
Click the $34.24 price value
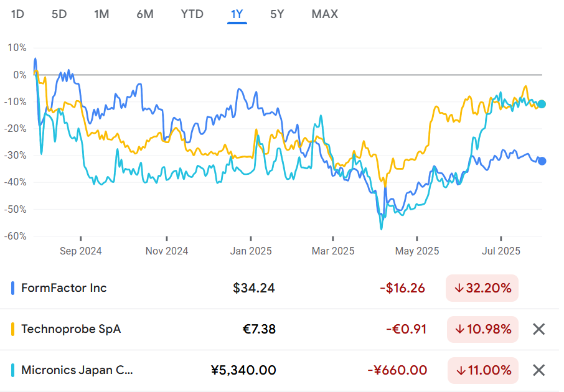[x=253, y=288]
